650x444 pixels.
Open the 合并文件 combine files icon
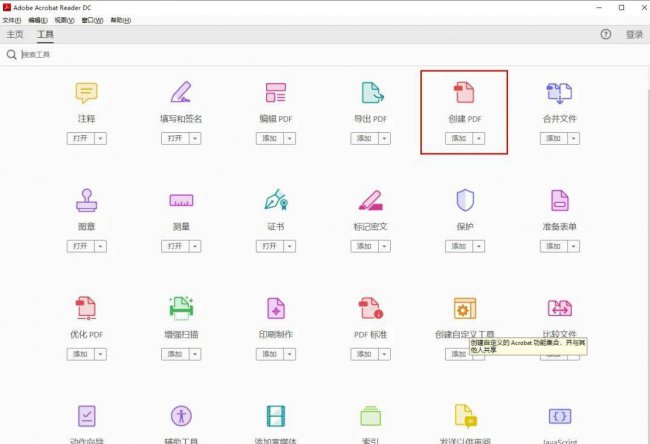point(559,93)
